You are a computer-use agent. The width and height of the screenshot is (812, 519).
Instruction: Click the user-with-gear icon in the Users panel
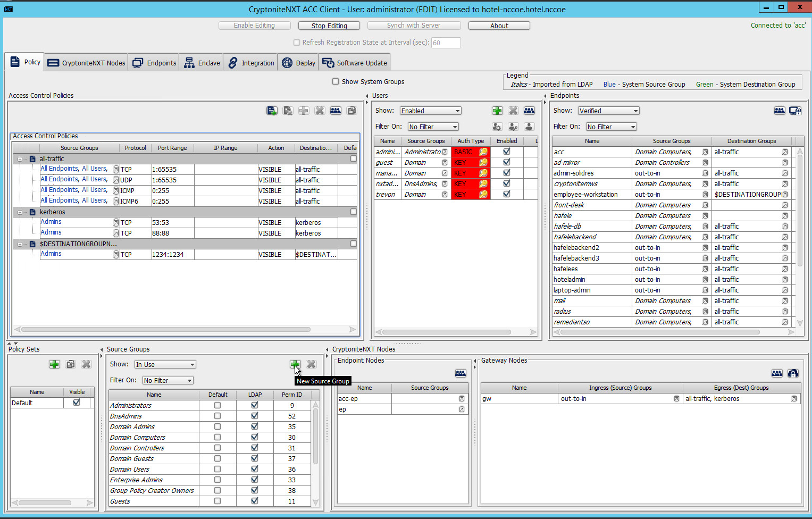[497, 127]
